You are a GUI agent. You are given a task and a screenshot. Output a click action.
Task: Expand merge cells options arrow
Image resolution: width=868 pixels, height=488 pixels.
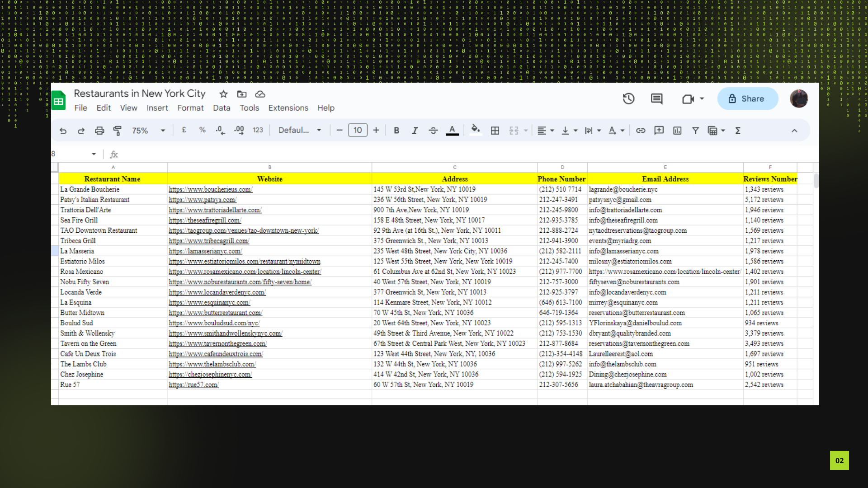tap(526, 131)
